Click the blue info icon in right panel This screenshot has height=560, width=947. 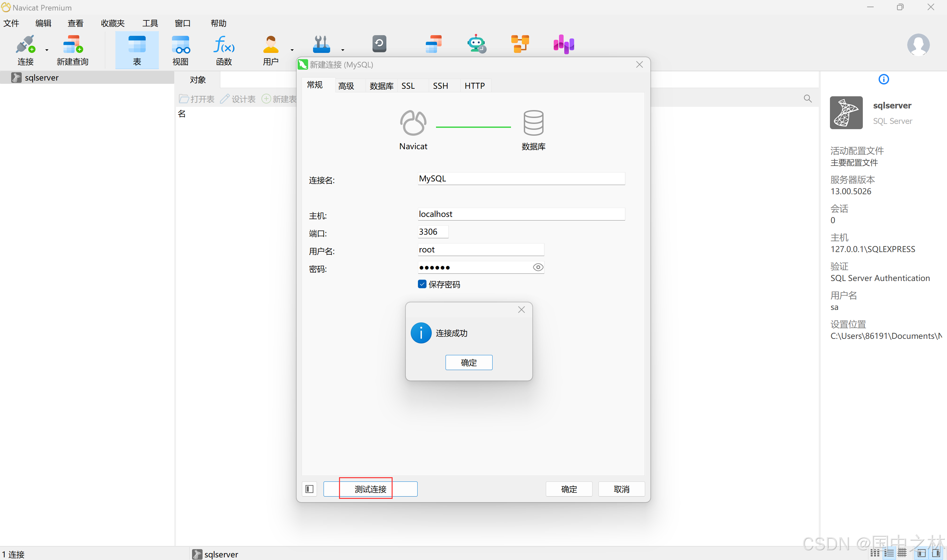pyautogui.click(x=884, y=79)
